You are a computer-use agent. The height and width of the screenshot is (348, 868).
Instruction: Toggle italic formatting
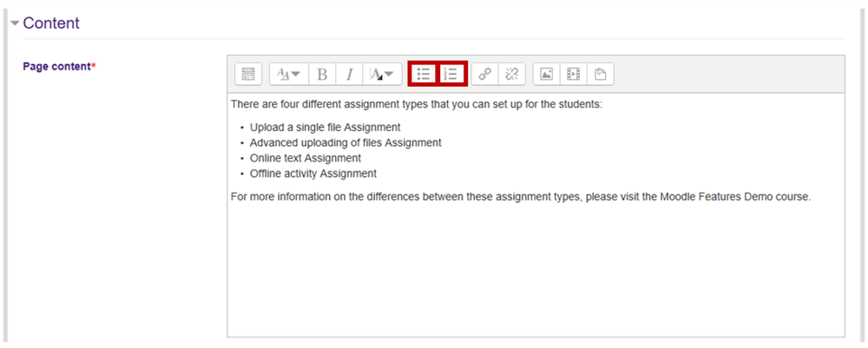point(349,75)
